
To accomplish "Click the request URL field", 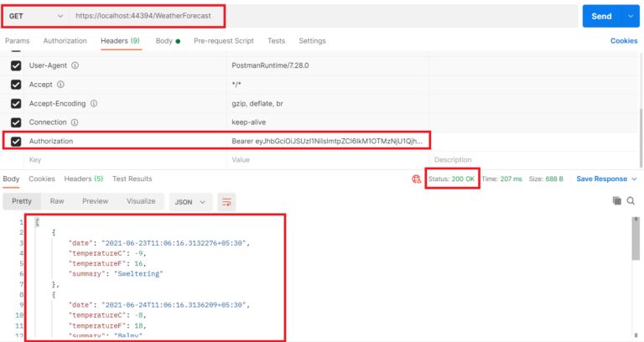I will [322, 16].
